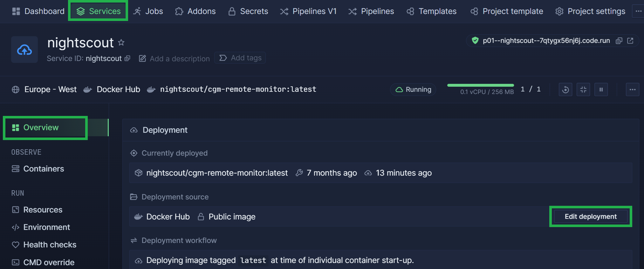Click Edit deployment button

[591, 217]
